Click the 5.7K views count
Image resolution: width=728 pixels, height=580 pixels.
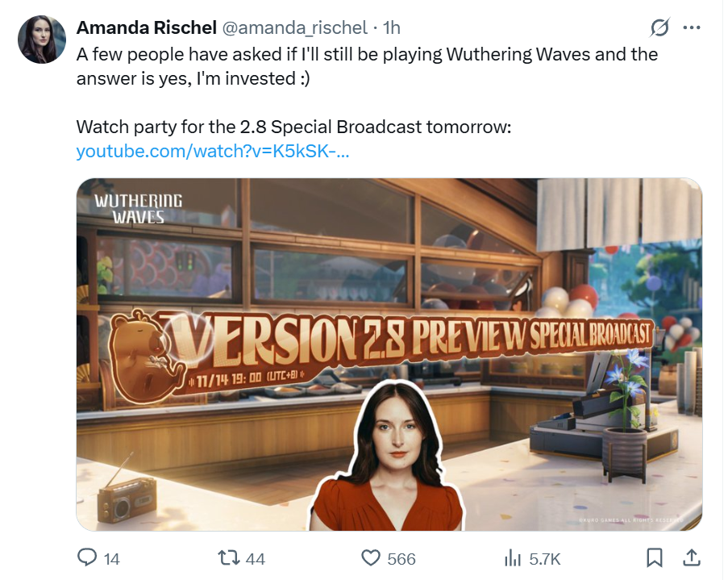point(545,558)
